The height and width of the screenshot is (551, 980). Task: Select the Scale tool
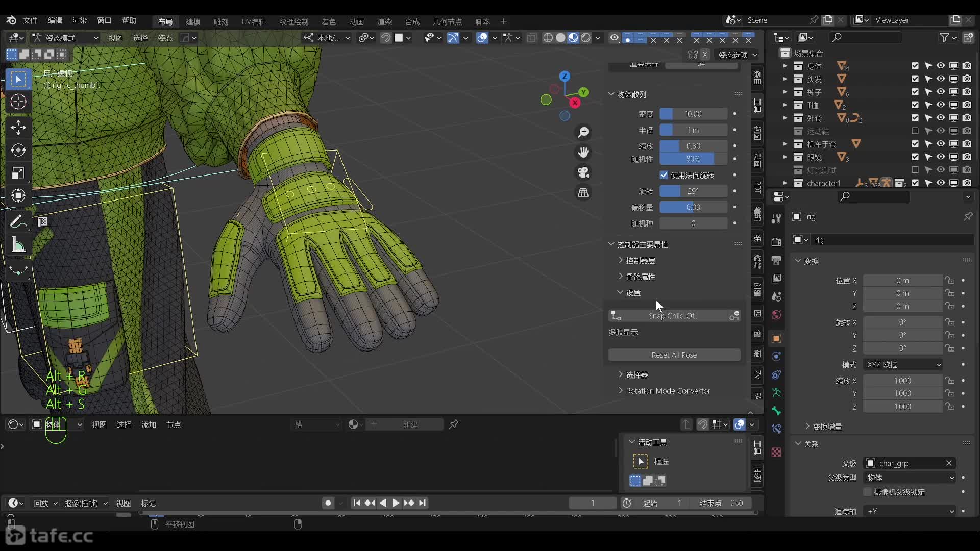18,173
